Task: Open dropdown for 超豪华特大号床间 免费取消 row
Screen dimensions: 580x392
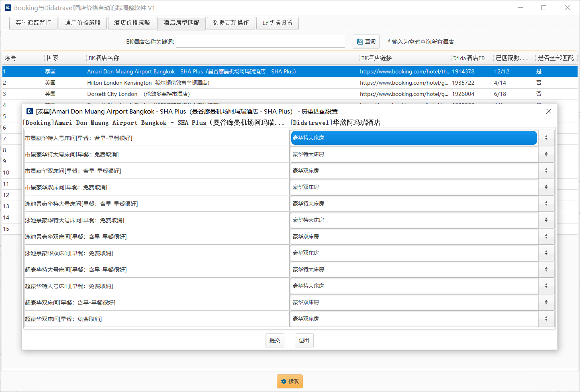Action: (x=546, y=286)
